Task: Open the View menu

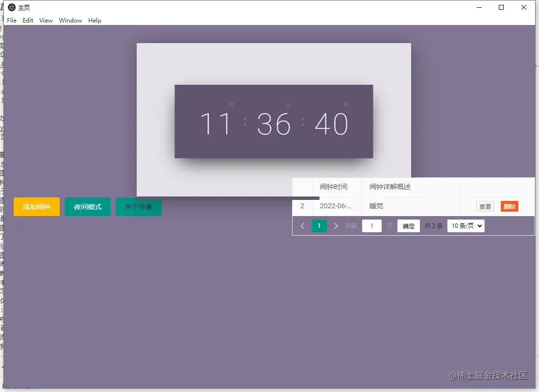Action: [46, 20]
